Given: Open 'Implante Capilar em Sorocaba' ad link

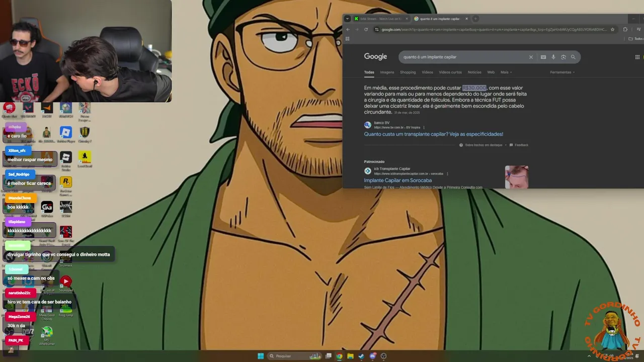Looking at the screenshot, I should 397,180.
